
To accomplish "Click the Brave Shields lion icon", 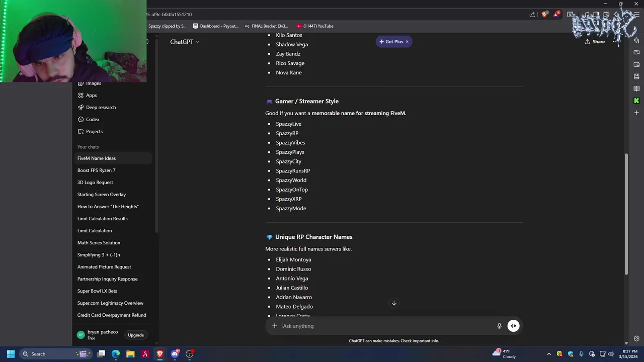I will tap(544, 15).
